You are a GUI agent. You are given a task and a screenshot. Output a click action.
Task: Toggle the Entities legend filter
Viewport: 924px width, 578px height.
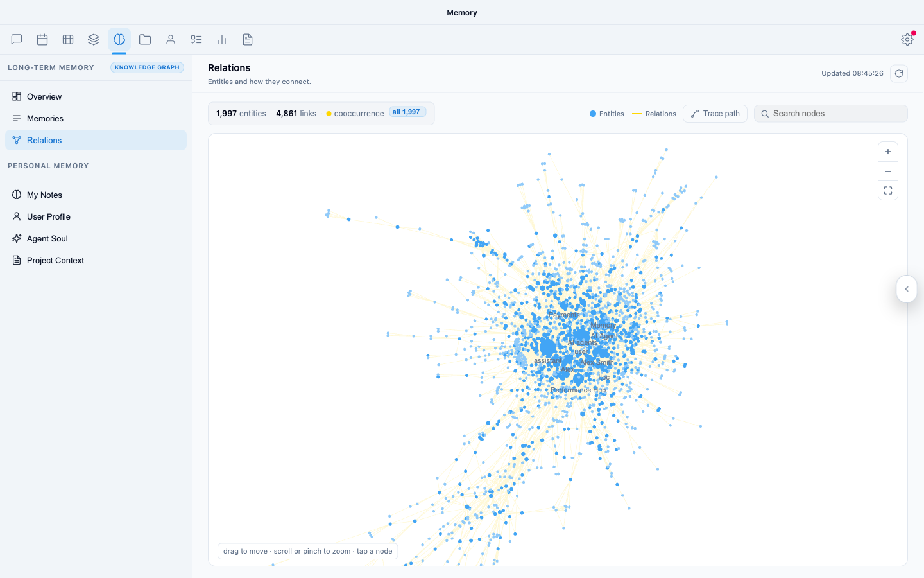(x=606, y=114)
